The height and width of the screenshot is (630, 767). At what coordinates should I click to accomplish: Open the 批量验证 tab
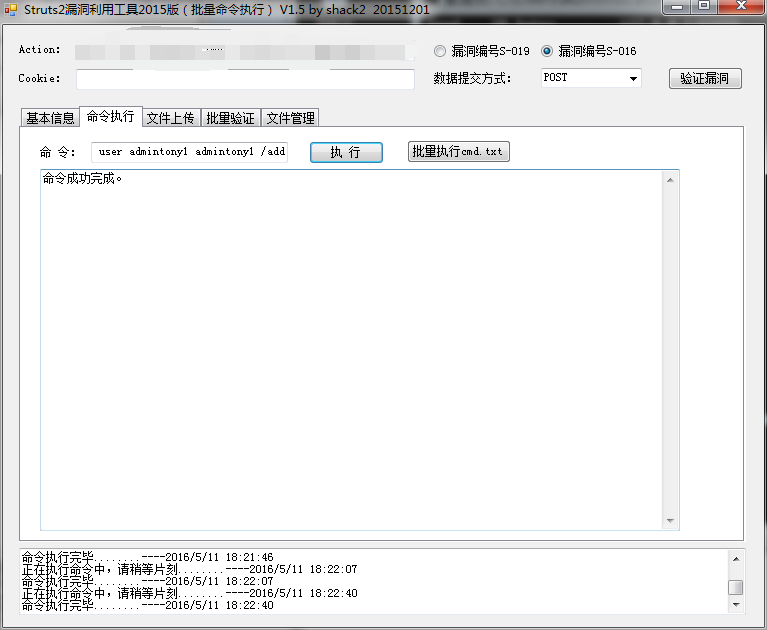click(x=230, y=118)
